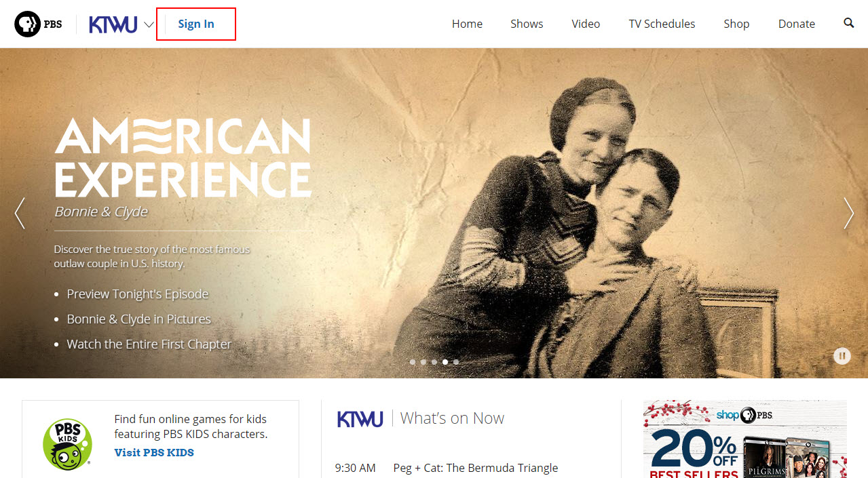Open TV Schedules

(x=662, y=24)
